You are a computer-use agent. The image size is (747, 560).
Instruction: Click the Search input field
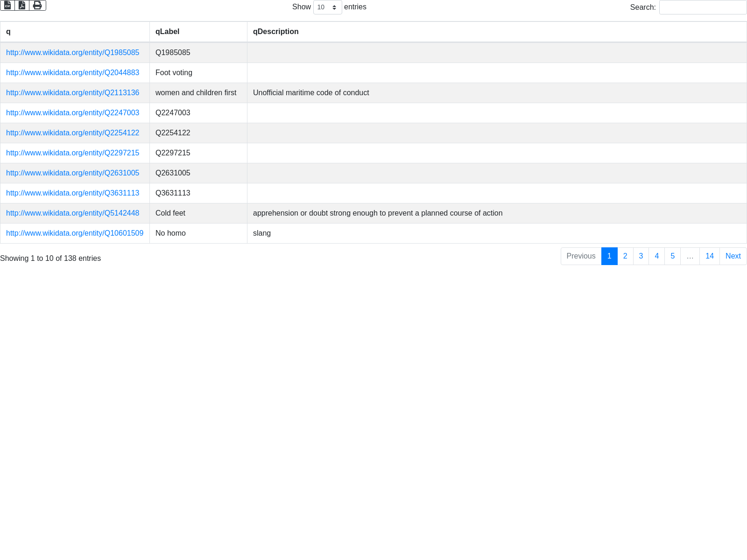(703, 7)
